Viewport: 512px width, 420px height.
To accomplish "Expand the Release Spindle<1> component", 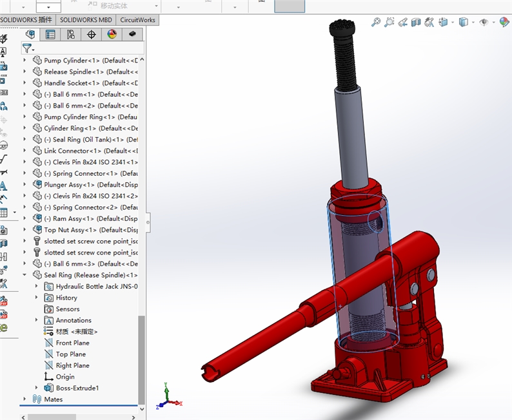I will 25,72.
